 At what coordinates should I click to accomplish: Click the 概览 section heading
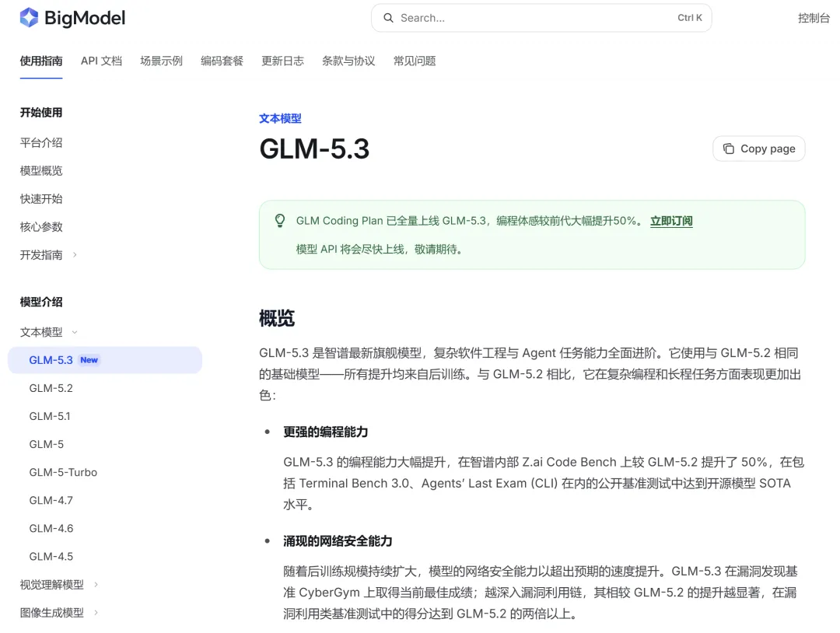pyautogui.click(x=277, y=318)
